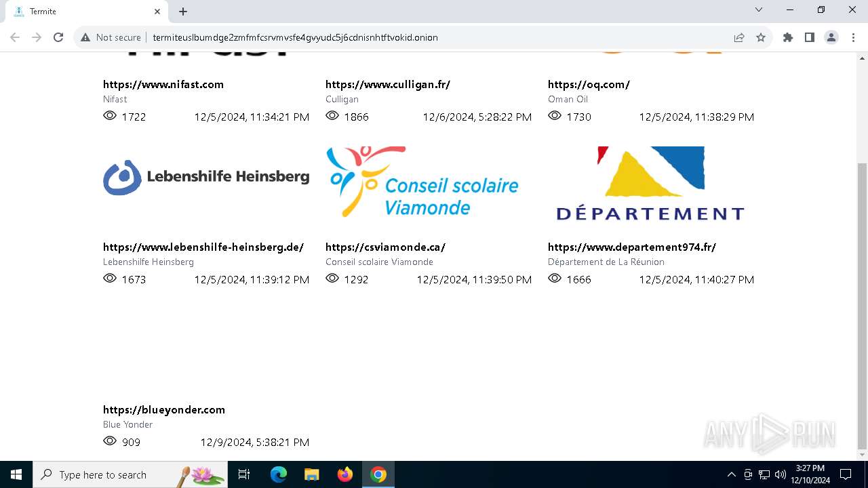Click the eye views icon for Blue Yonder

(x=110, y=441)
